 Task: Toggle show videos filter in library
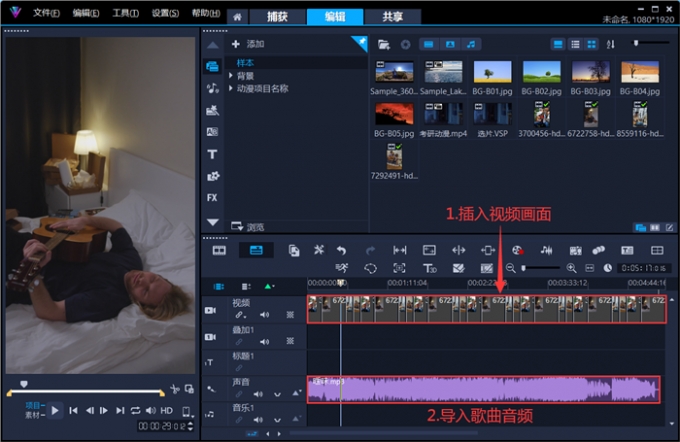[x=428, y=44]
